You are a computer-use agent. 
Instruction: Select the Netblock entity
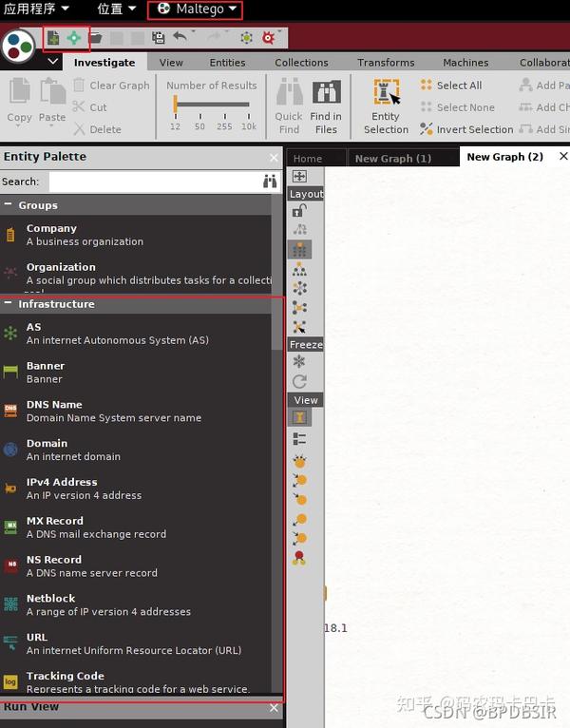click(136, 605)
